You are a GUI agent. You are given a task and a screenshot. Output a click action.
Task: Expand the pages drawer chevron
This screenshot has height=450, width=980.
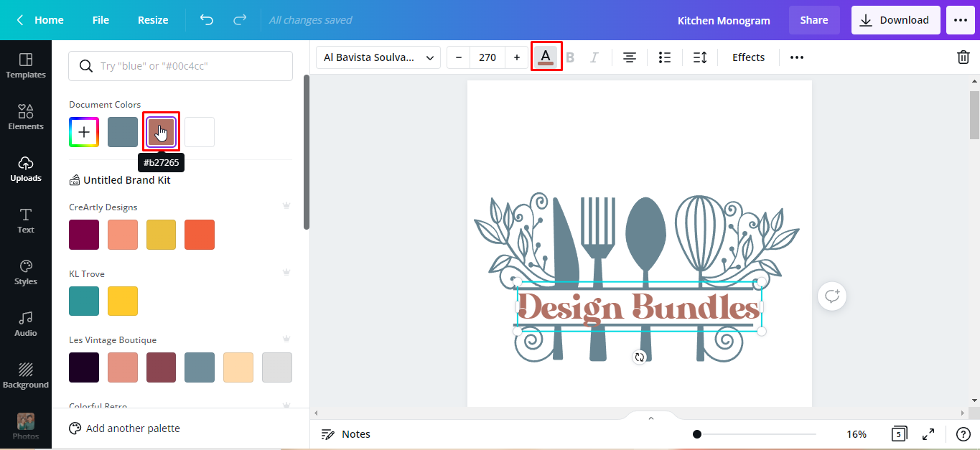click(651, 418)
